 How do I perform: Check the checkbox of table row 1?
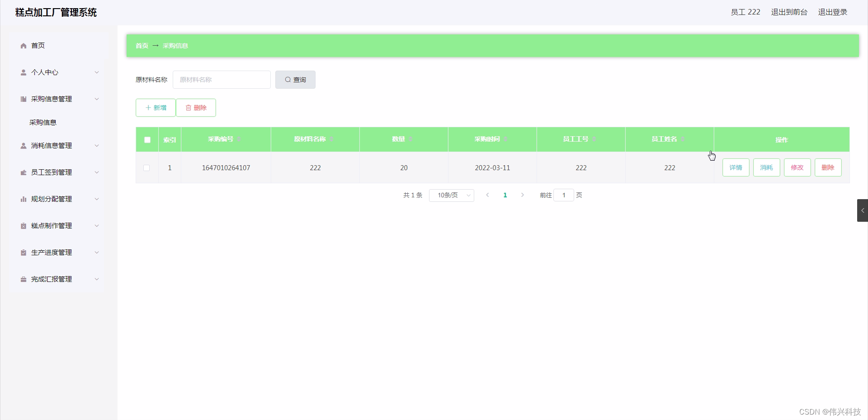pos(146,168)
